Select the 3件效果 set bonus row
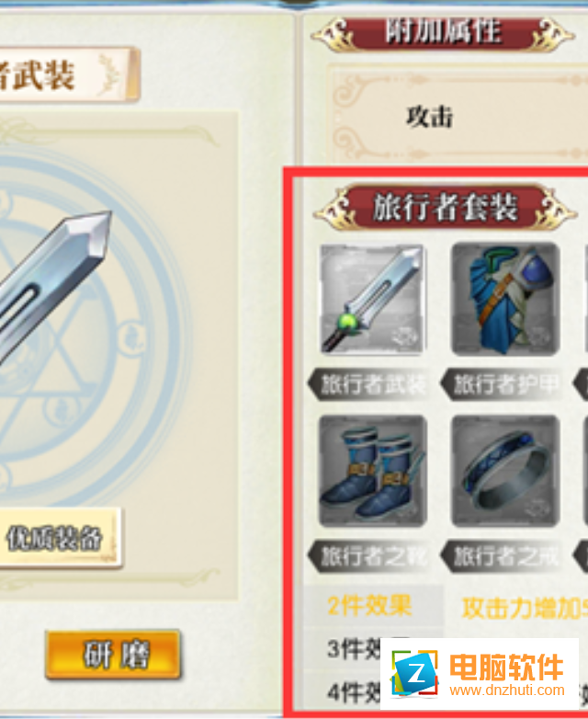Viewport: 588px width, 719px height. tap(343, 648)
